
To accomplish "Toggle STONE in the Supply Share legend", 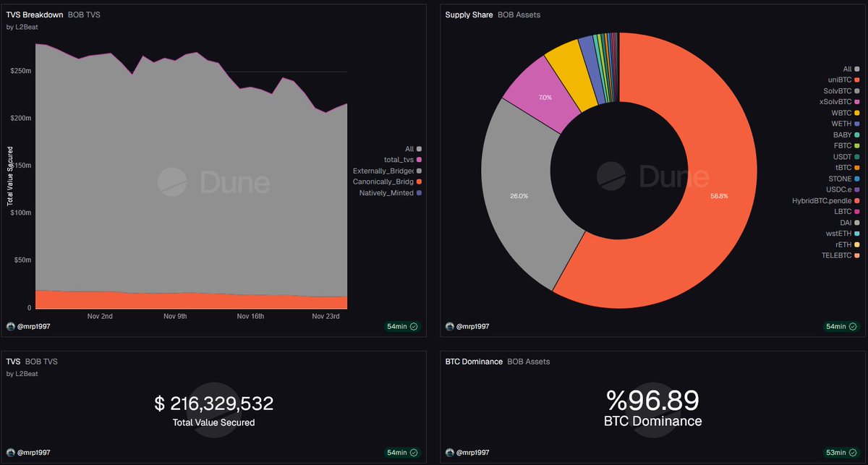I will 845,180.
